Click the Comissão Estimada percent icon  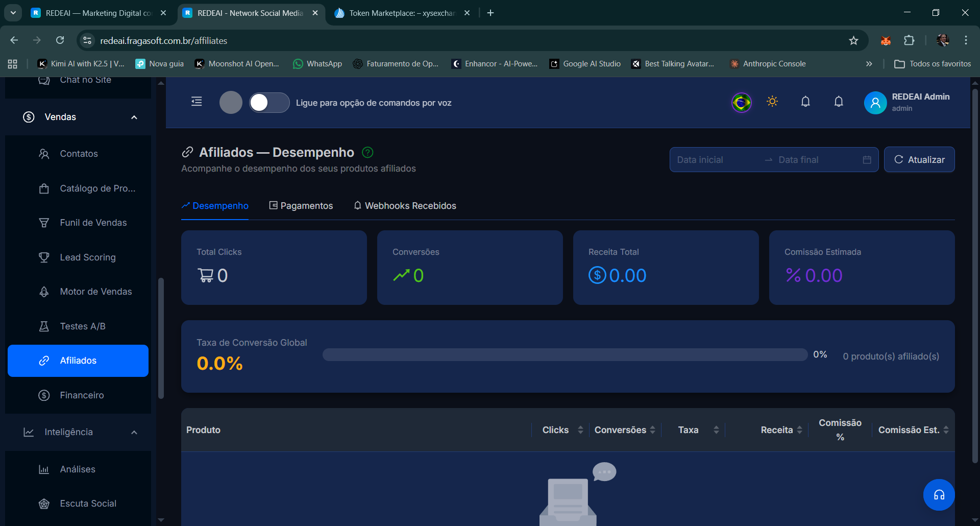point(793,276)
